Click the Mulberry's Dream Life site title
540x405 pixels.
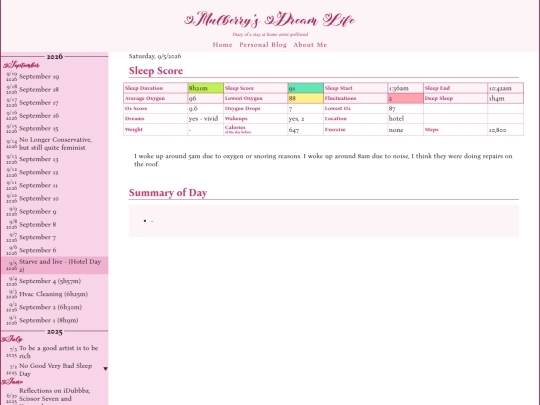point(270,20)
